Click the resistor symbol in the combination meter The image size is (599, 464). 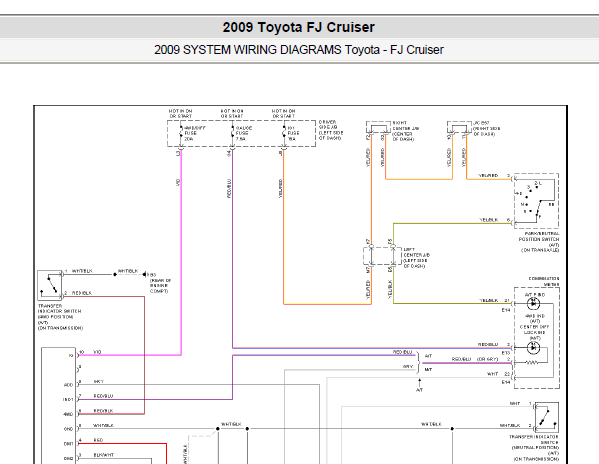click(532, 362)
